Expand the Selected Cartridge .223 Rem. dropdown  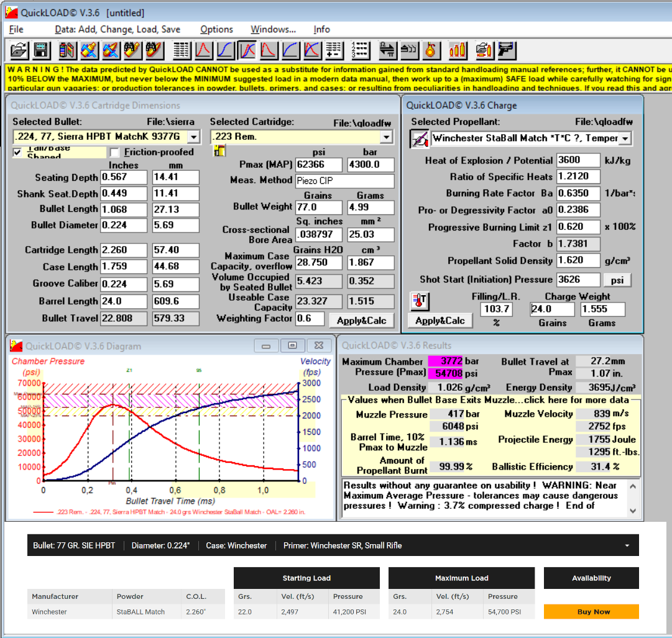click(387, 137)
